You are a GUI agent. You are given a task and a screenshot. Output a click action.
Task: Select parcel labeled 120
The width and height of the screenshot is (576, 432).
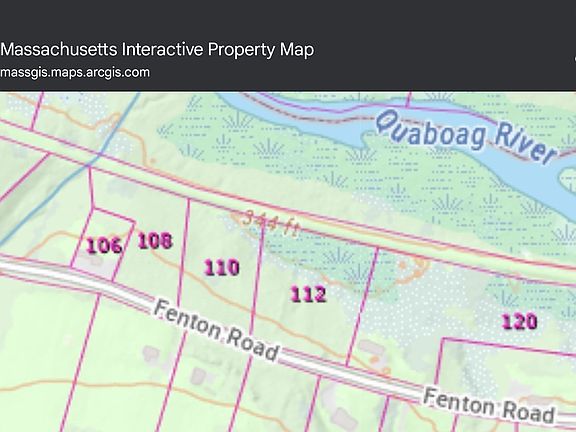coord(519,321)
